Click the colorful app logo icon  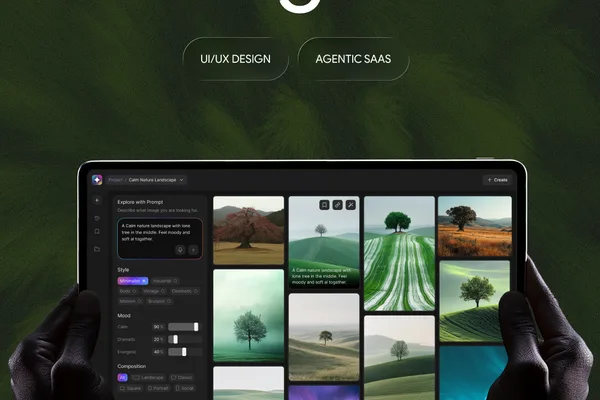97,180
